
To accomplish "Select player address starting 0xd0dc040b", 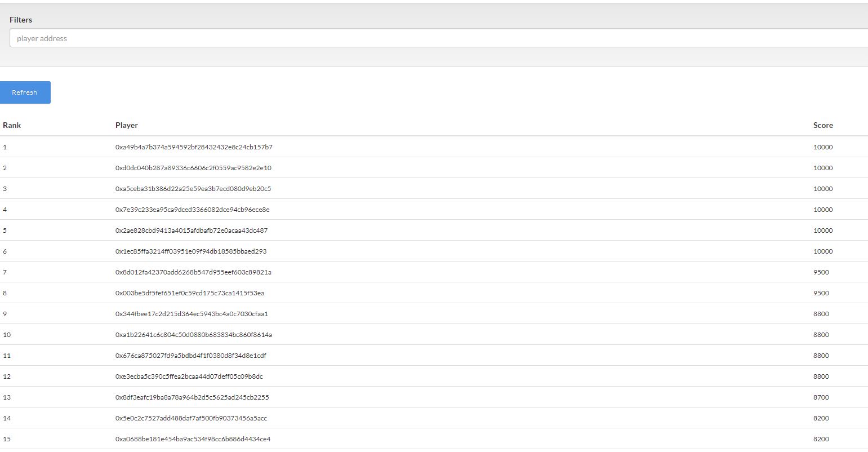I will click(x=193, y=168).
